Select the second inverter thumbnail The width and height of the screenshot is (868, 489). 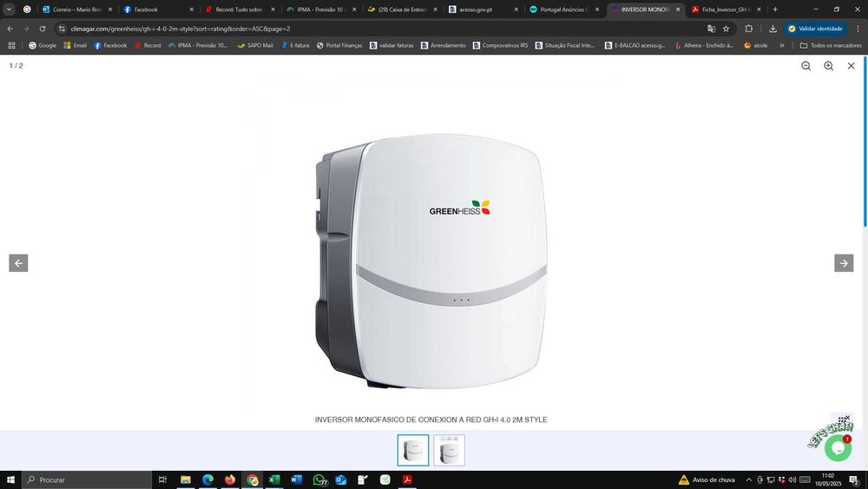click(x=449, y=450)
